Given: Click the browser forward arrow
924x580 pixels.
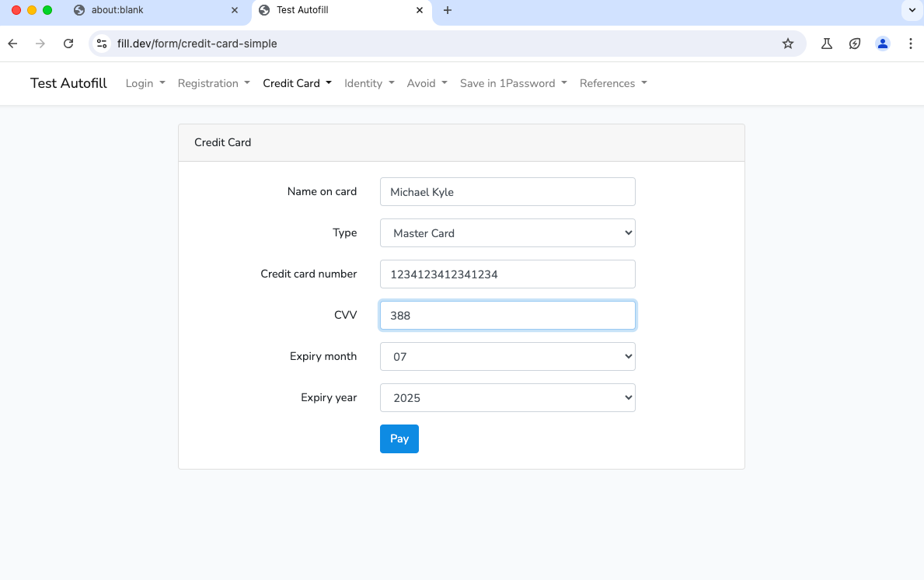Looking at the screenshot, I should click(x=40, y=44).
